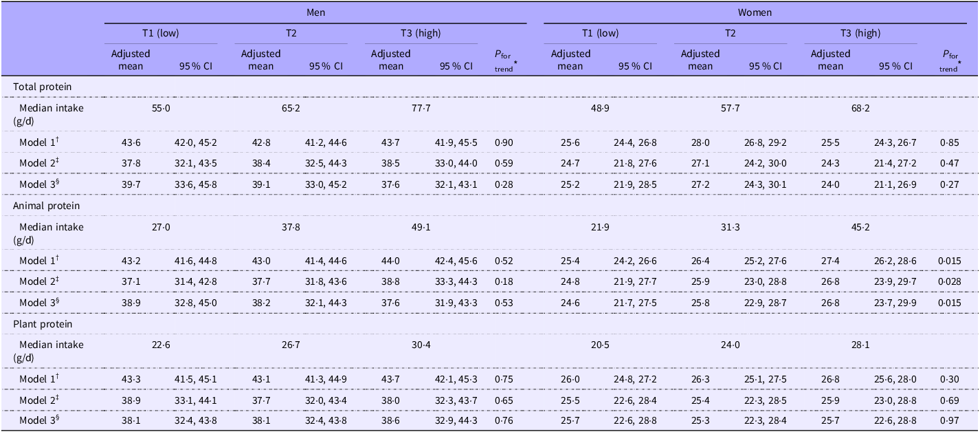Click P for trend value '0·18'

pos(503,281)
